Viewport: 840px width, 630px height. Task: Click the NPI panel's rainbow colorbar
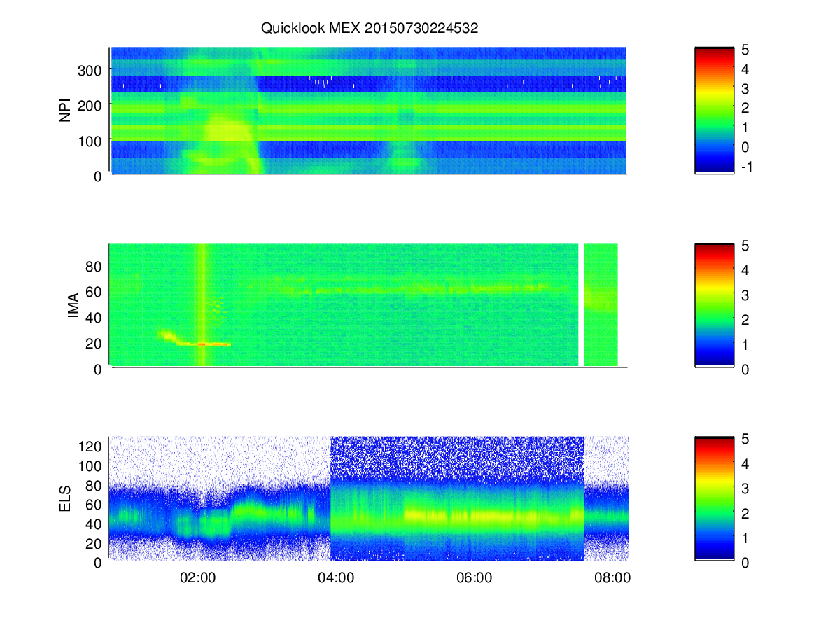pyautogui.click(x=715, y=110)
